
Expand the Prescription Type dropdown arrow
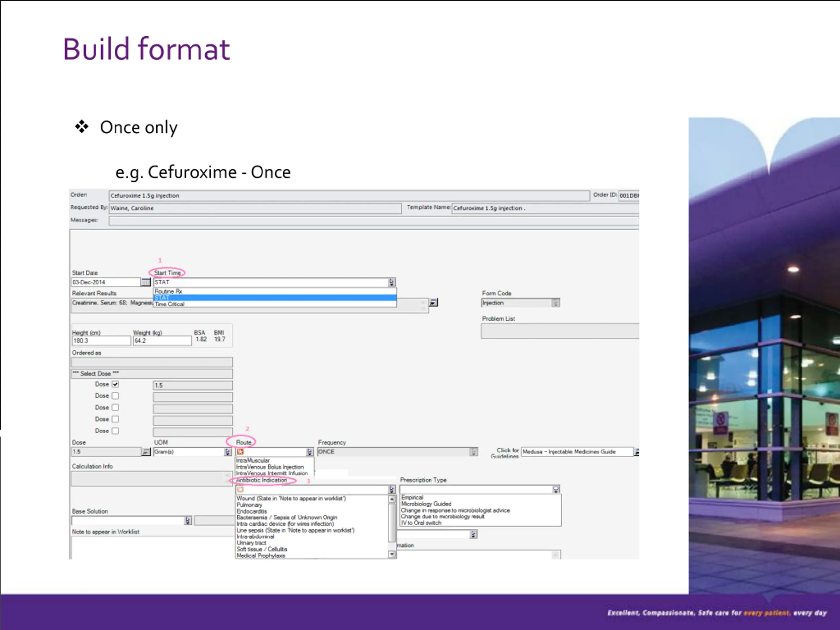[556, 490]
